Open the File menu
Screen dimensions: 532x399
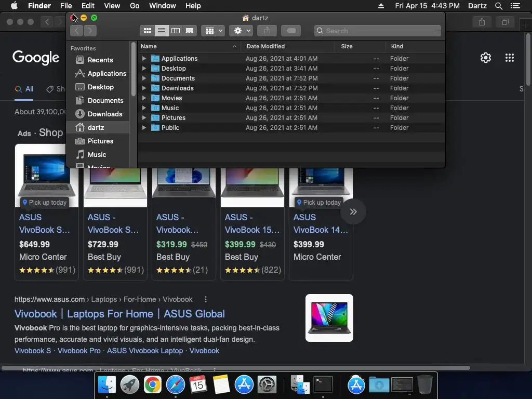point(66,6)
